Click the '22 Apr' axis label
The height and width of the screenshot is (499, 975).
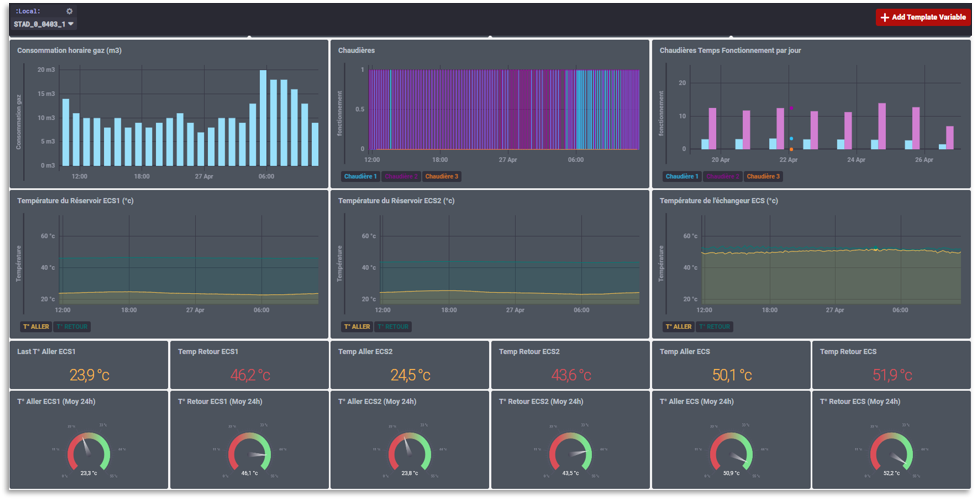click(788, 160)
